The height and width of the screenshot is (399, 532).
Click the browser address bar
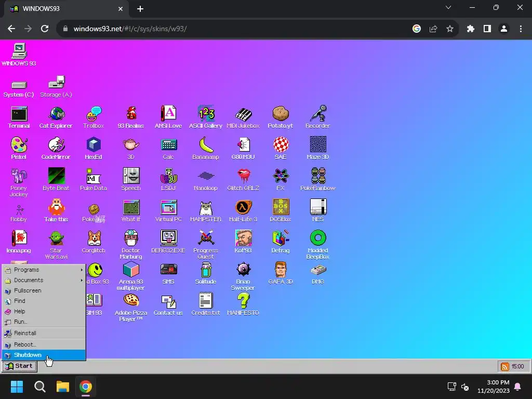point(237,29)
